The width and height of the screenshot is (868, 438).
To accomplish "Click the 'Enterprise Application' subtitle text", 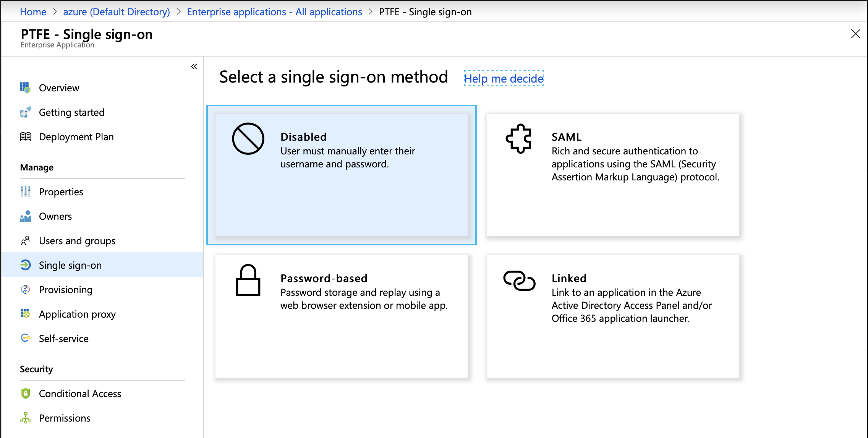I will [x=57, y=45].
